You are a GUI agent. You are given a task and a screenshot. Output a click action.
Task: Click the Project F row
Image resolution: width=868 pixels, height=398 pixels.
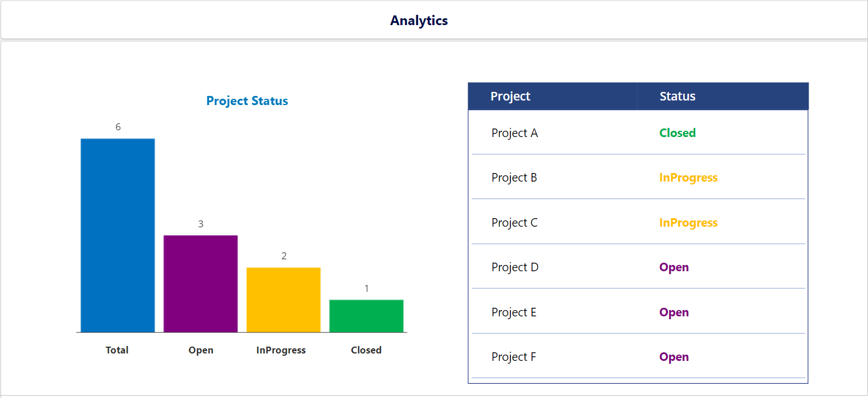tap(514, 356)
